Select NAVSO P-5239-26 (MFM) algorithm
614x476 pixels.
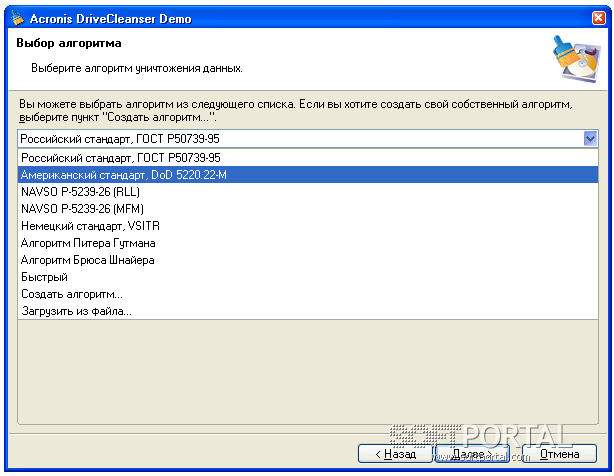point(308,209)
